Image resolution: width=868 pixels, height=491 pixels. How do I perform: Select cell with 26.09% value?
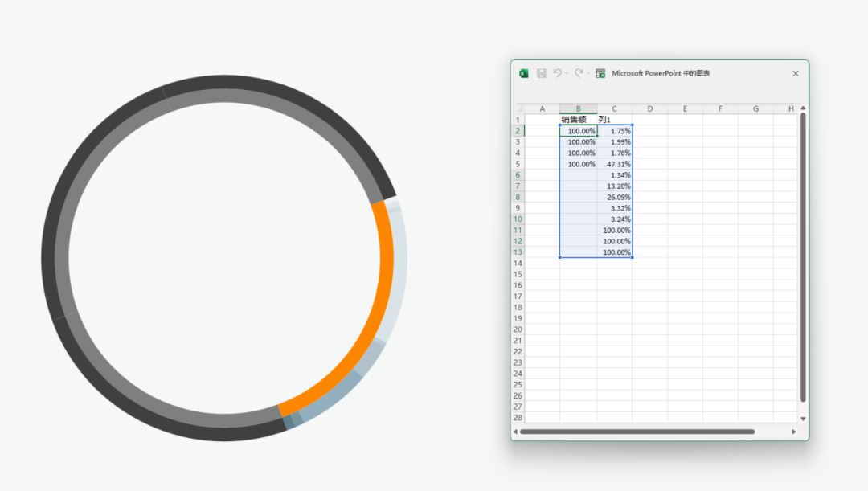tap(615, 197)
